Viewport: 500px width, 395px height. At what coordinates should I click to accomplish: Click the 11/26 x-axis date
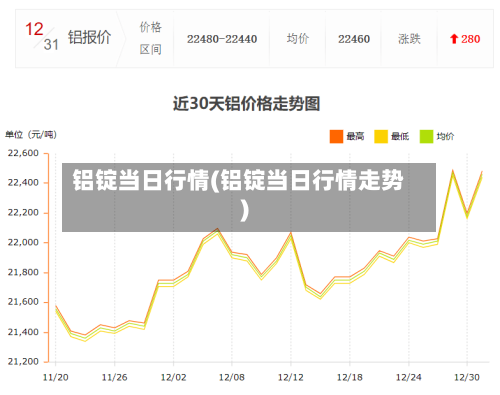[x=114, y=377]
